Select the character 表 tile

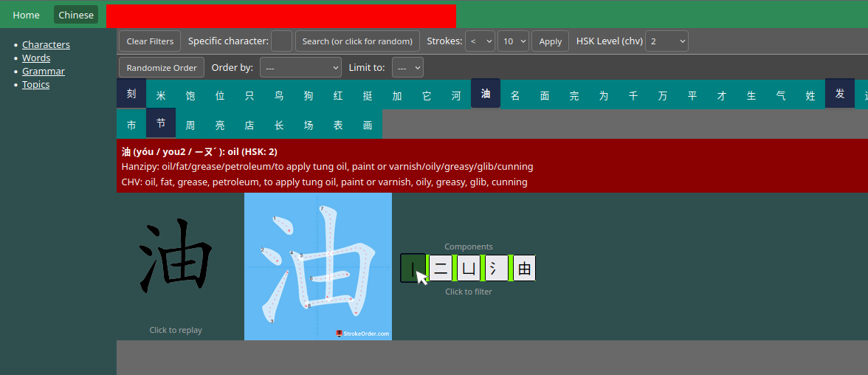pyautogui.click(x=338, y=125)
